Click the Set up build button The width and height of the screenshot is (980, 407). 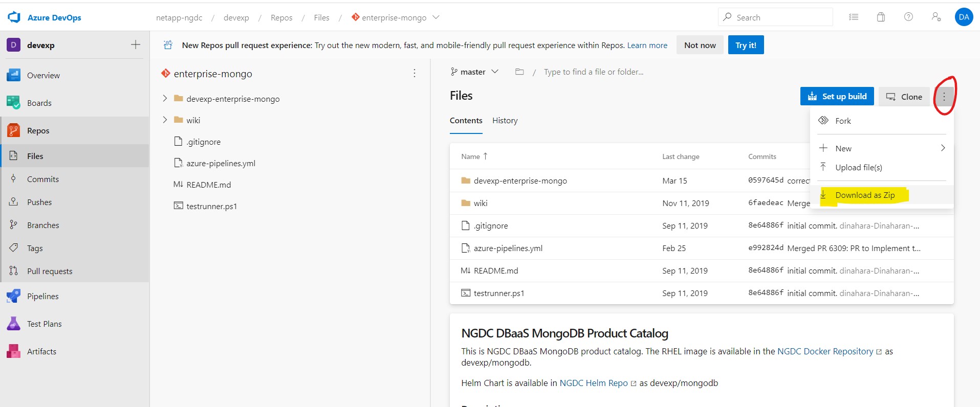[837, 97]
